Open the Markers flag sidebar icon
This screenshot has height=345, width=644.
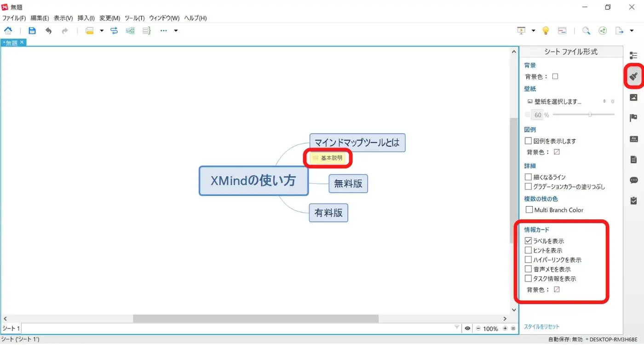coord(633,118)
